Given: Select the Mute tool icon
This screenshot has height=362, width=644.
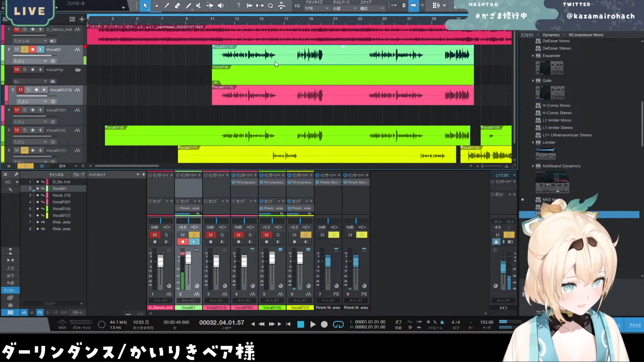Looking at the screenshot, I should coord(199,6).
